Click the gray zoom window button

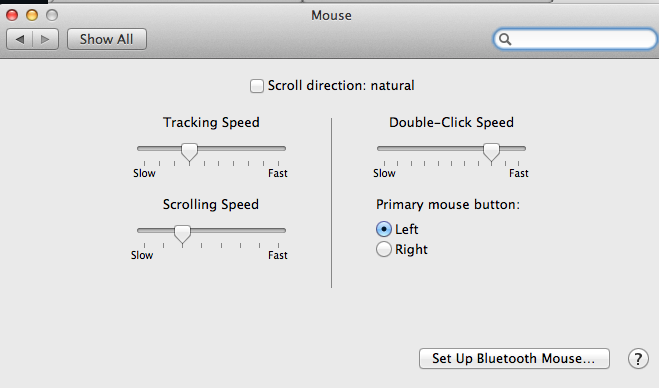(52, 16)
